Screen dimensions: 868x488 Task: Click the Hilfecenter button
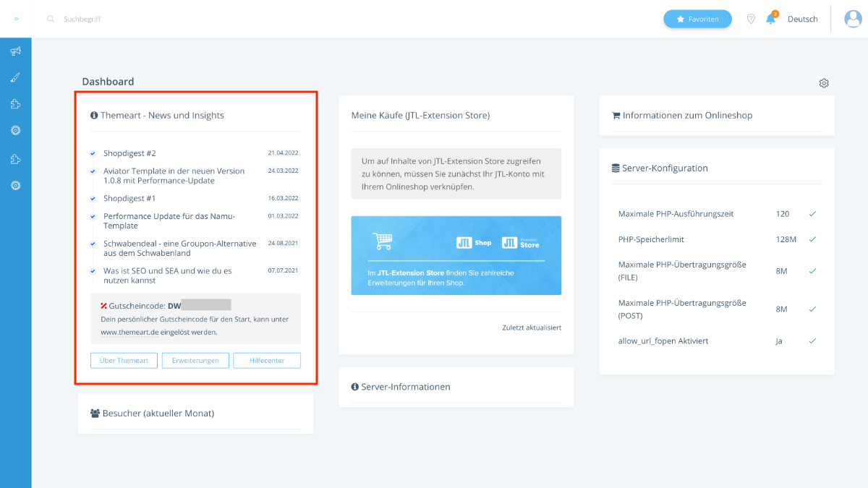[266, 361]
